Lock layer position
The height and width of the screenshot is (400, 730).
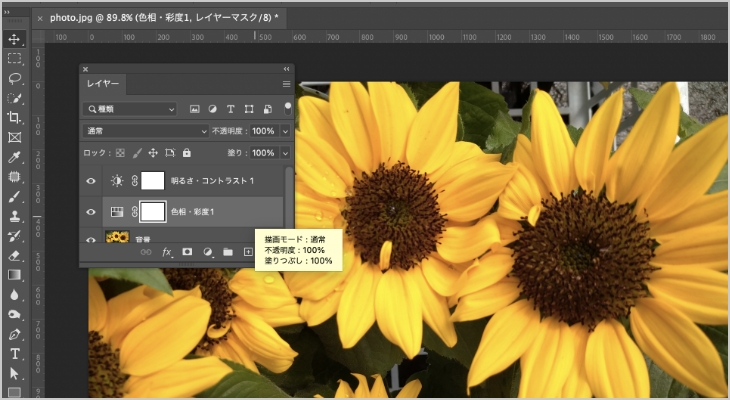(153, 153)
